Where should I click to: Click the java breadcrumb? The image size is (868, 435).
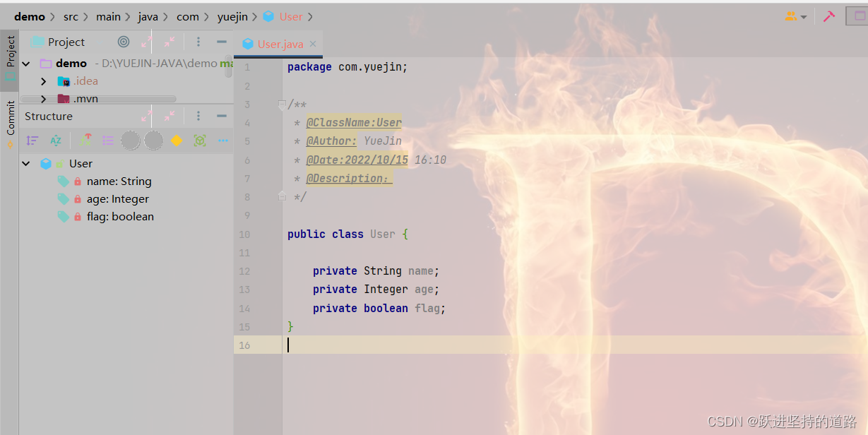[x=148, y=16]
